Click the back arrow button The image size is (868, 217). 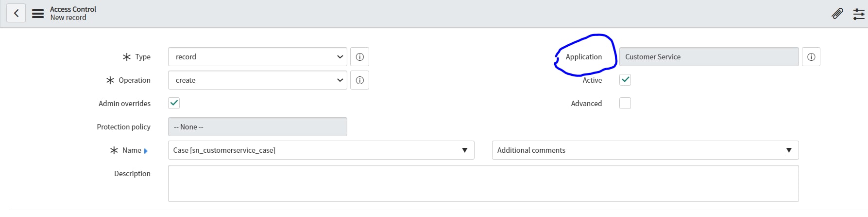click(x=16, y=13)
